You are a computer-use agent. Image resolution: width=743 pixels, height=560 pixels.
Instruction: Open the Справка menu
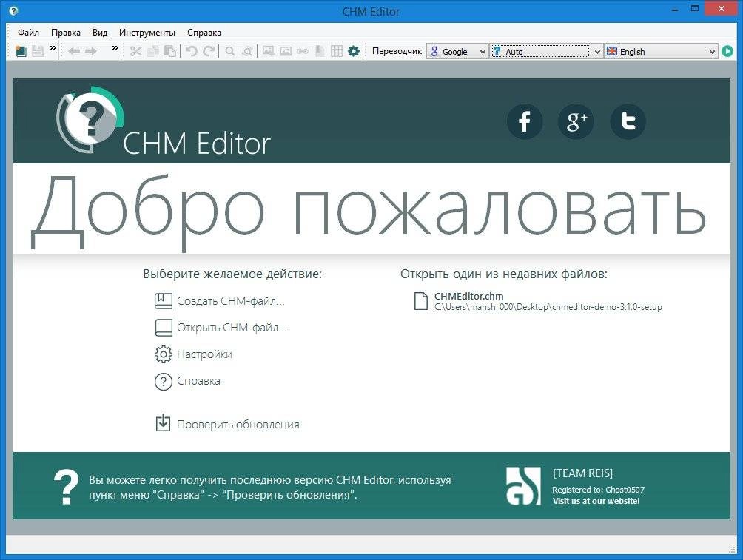click(x=204, y=33)
